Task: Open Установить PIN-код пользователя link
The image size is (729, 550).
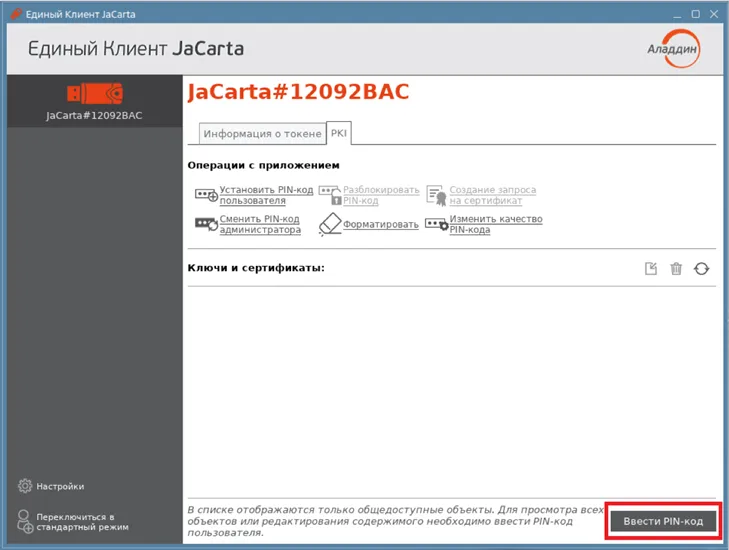Action: [266, 195]
